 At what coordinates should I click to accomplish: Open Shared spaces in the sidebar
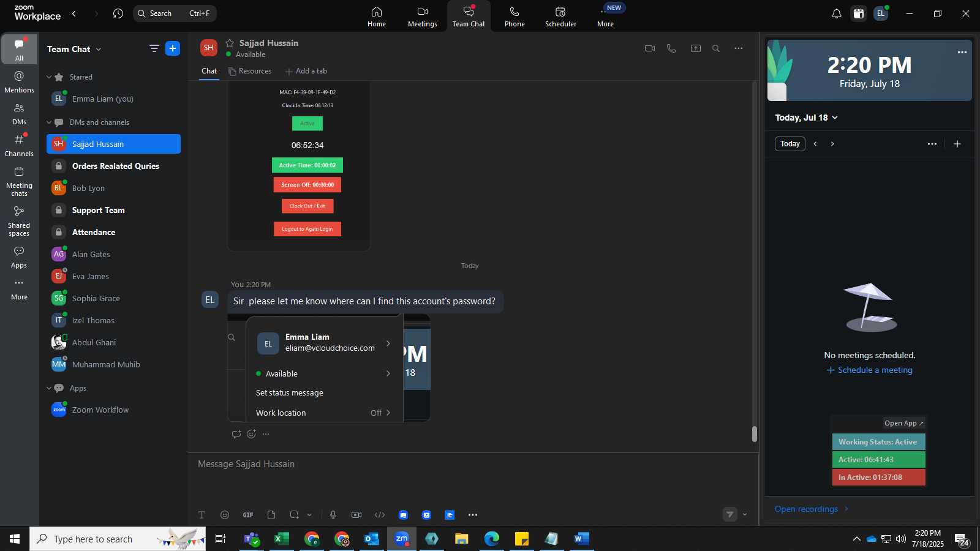pyautogui.click(x=19, y=221)
